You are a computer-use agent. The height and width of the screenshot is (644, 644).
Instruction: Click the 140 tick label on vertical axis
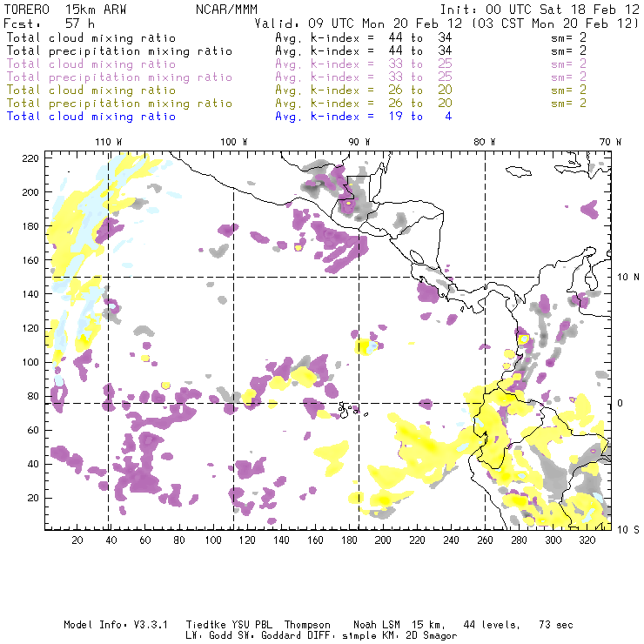coord(30,294)
